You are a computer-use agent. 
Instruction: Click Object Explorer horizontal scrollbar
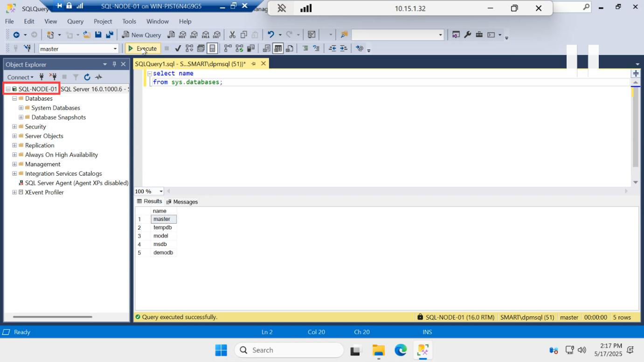point(53,317)
